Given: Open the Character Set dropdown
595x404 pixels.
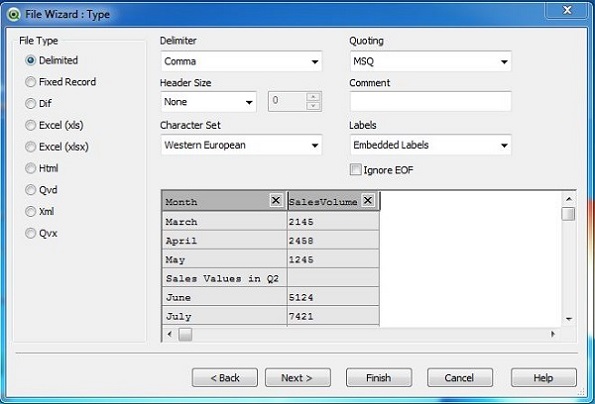Looking at the screenshot, I should 241,145.
